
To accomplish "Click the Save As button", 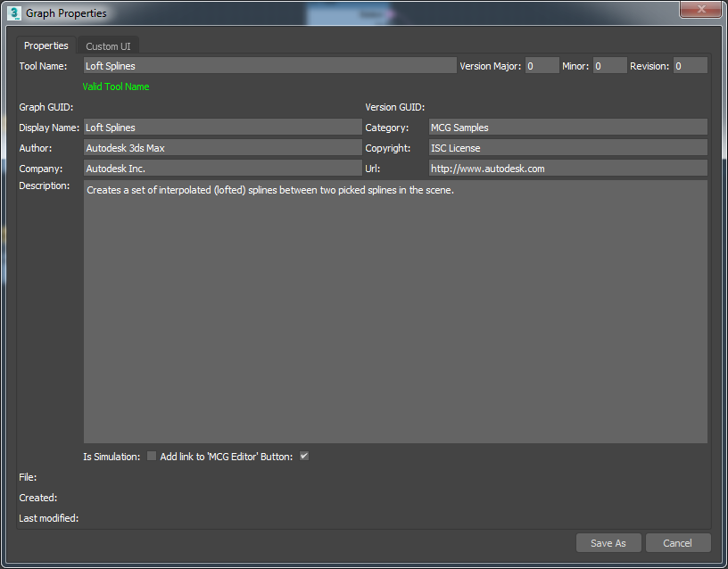I will click(x=608, y=542).
